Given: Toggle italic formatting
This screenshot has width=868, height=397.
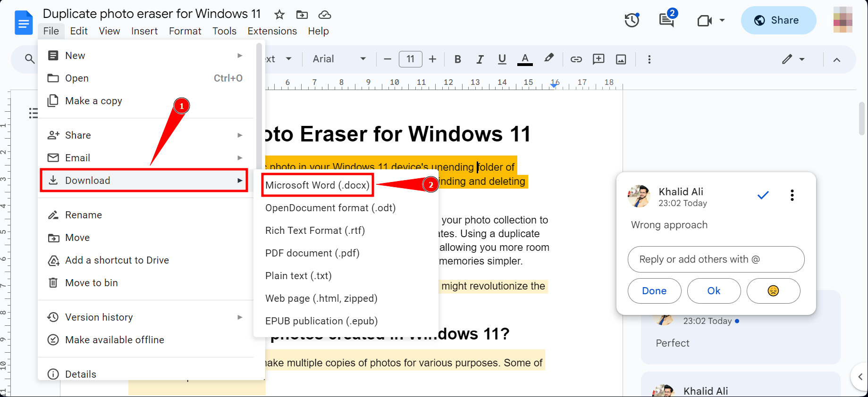Looking at the screenshot, I should pos(480,59).
